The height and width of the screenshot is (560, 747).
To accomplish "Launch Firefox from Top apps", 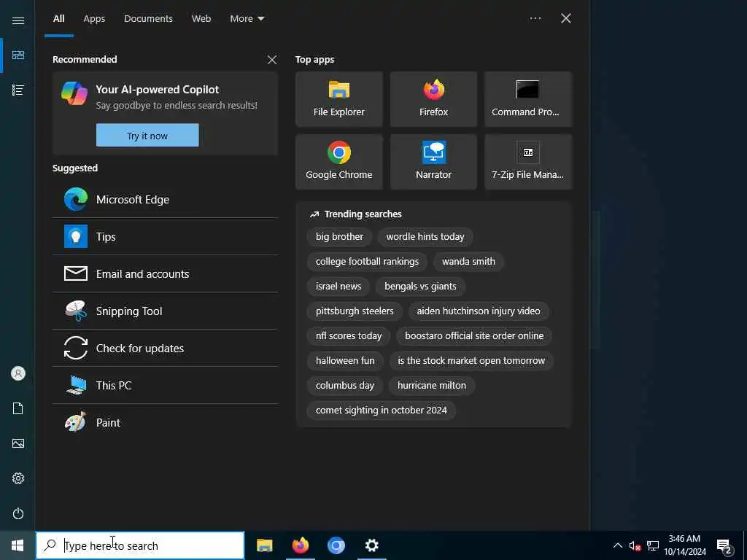I will pos(433,99).
